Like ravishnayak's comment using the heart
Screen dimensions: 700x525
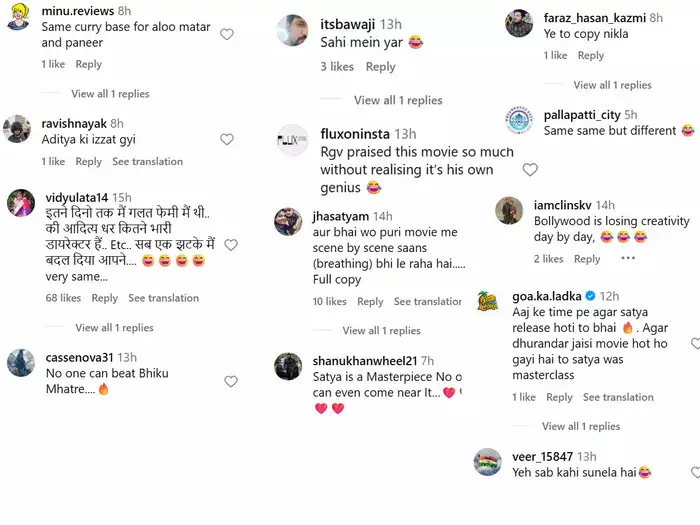[227, 139]
